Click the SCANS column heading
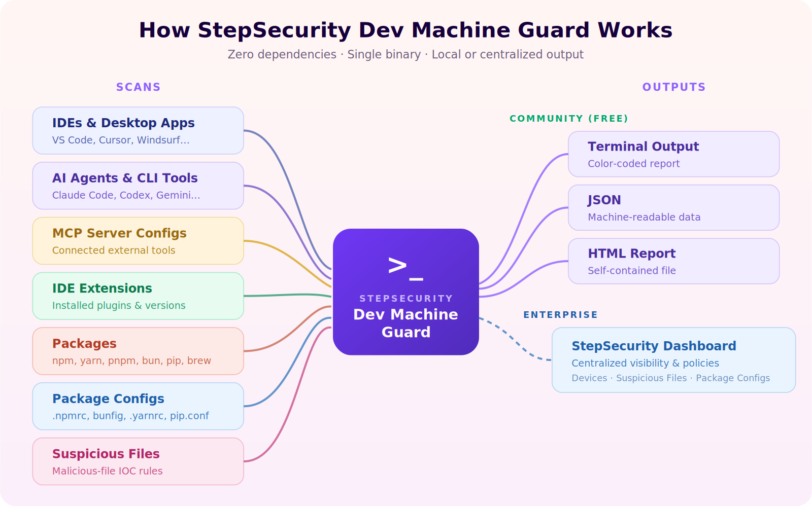Image resolution: width=812 pixels, height=506 pixels. click(138, 87)
